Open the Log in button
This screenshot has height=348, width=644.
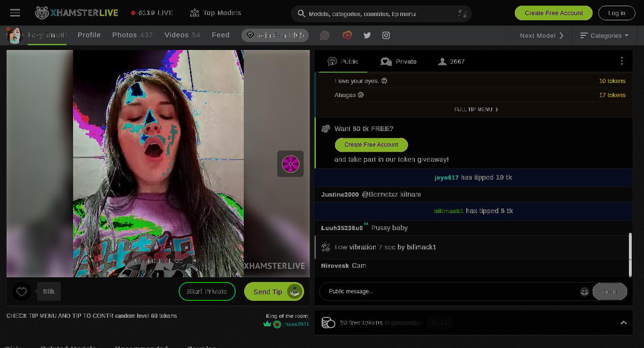[617, 13]
